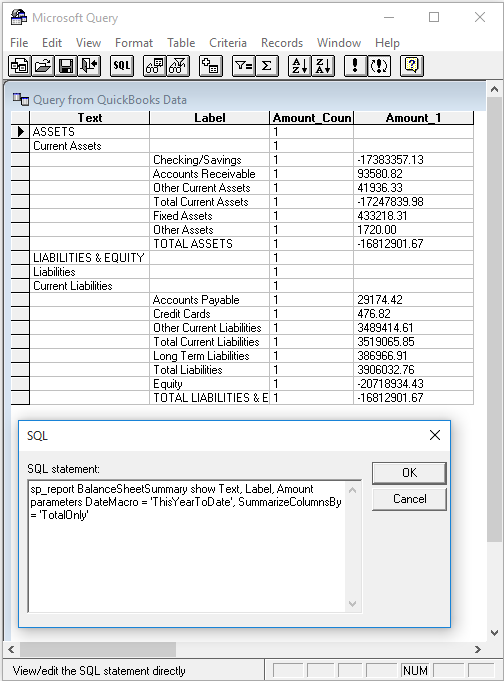The image size is (504, 681).
Task: Open the Table menu
Action: [x=181, y=43]
